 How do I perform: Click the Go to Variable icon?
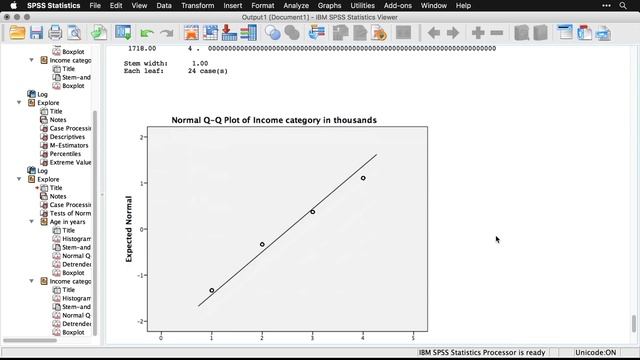(229, 33)
